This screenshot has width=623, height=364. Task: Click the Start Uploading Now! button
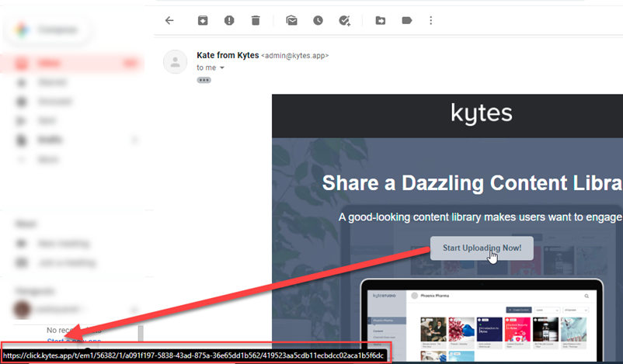coord(482,248)
